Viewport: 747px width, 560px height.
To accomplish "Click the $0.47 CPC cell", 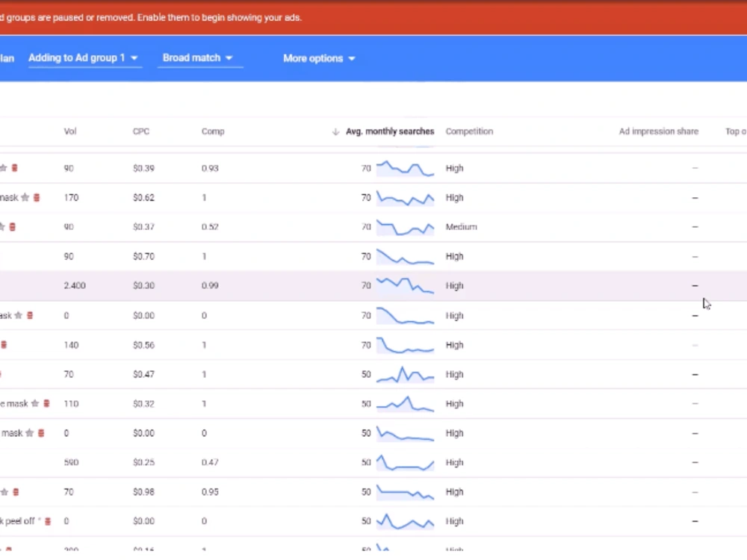I will coord(143,374).
